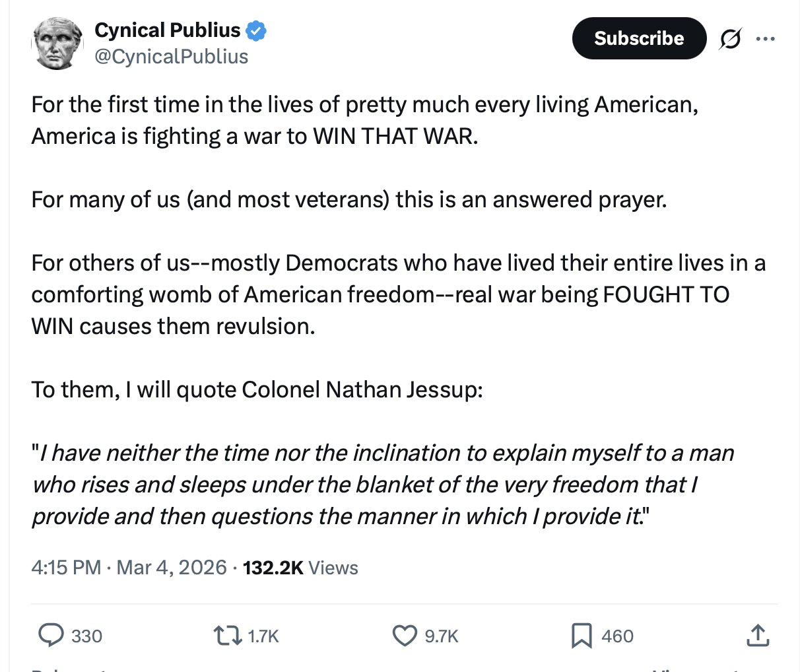This screenshot has width=800, height=672.
Task: Click the Cynical Publius profile avatar
Action: (x=58, y=44)
